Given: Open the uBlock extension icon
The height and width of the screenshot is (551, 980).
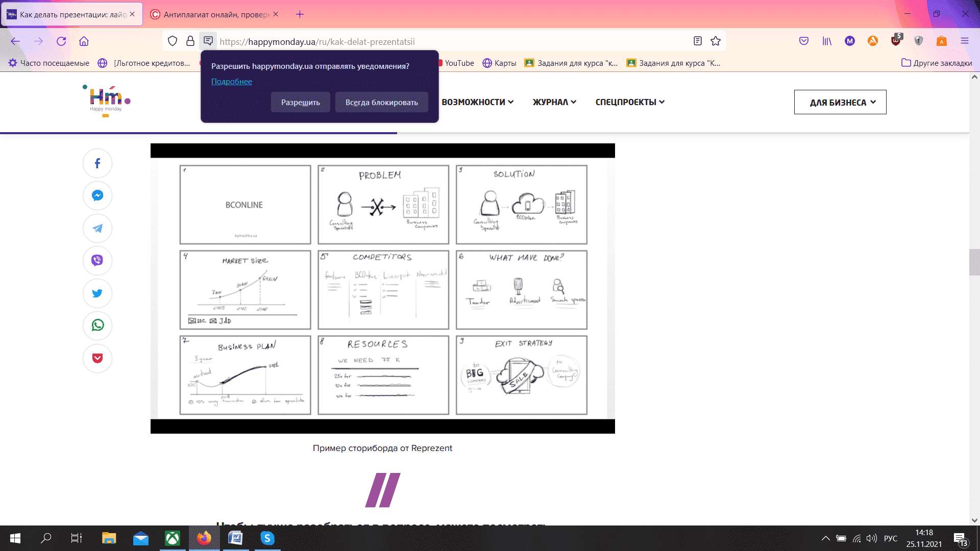Looking at the screenshot, I should click(896, 40).
